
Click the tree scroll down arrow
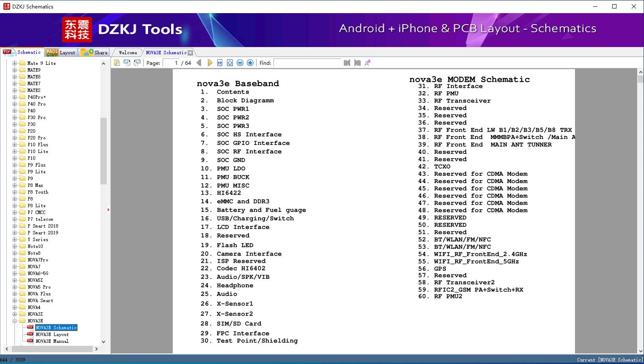pyautogui.click(x=103, y=342)
